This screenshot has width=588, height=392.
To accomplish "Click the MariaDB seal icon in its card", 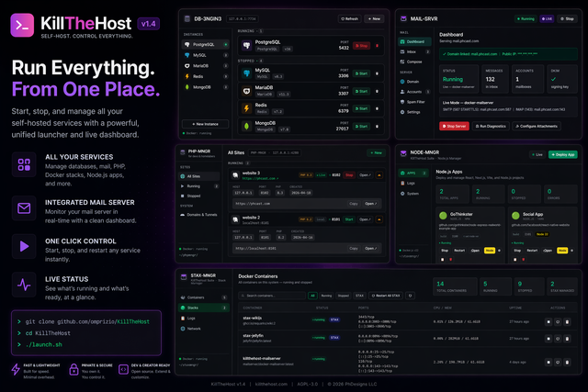I will pos(247,91).
